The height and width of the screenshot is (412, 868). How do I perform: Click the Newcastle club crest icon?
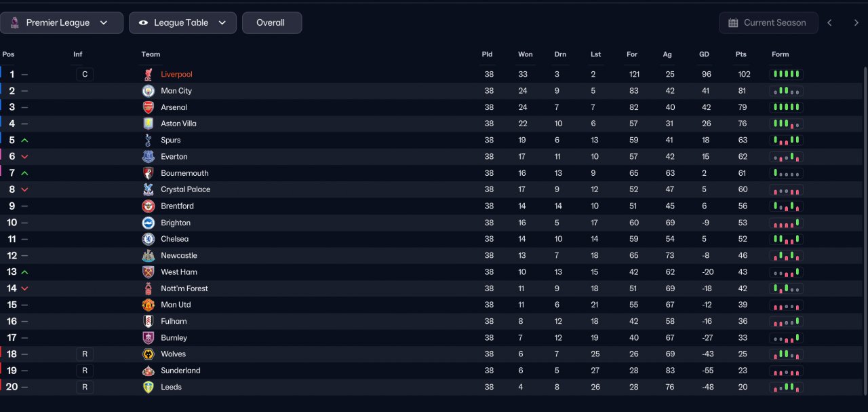point(148,256)
